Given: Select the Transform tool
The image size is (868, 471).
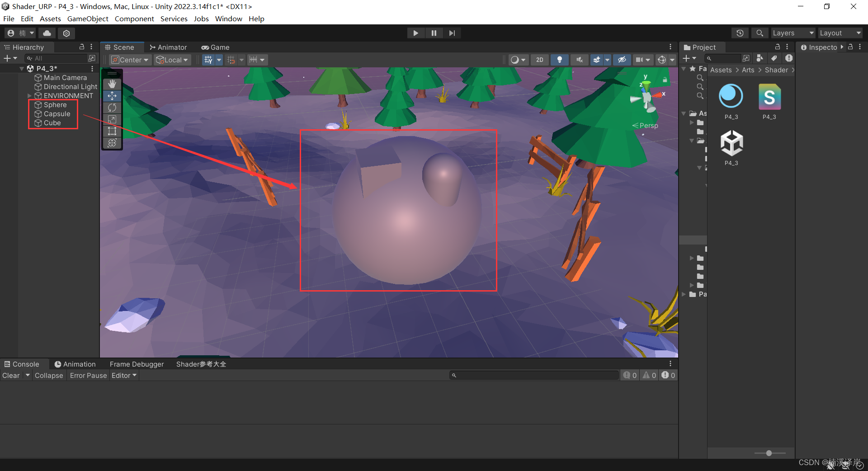Looking at the screenshot, I should pyautogui.click(x=112, y=143).
